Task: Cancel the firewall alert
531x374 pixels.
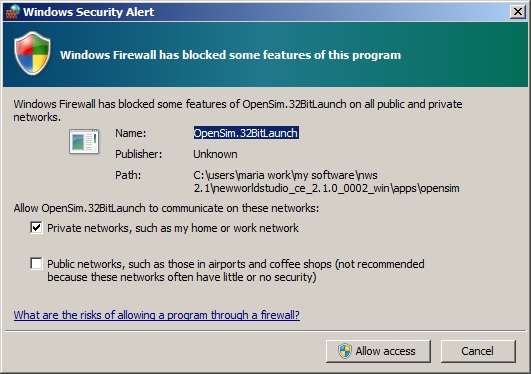Action: 478,351
